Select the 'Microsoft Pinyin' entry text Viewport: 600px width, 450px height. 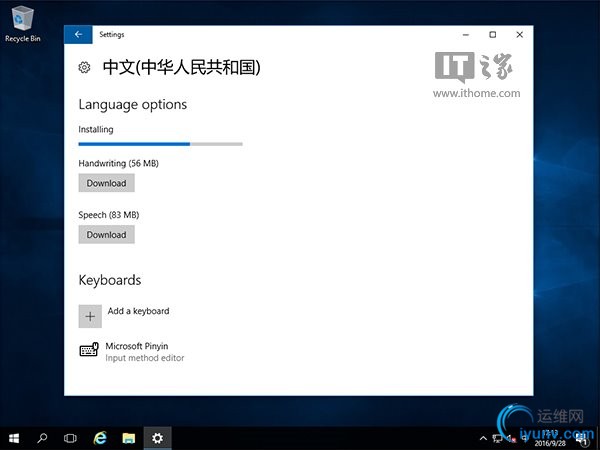click(x=137, y=346)
